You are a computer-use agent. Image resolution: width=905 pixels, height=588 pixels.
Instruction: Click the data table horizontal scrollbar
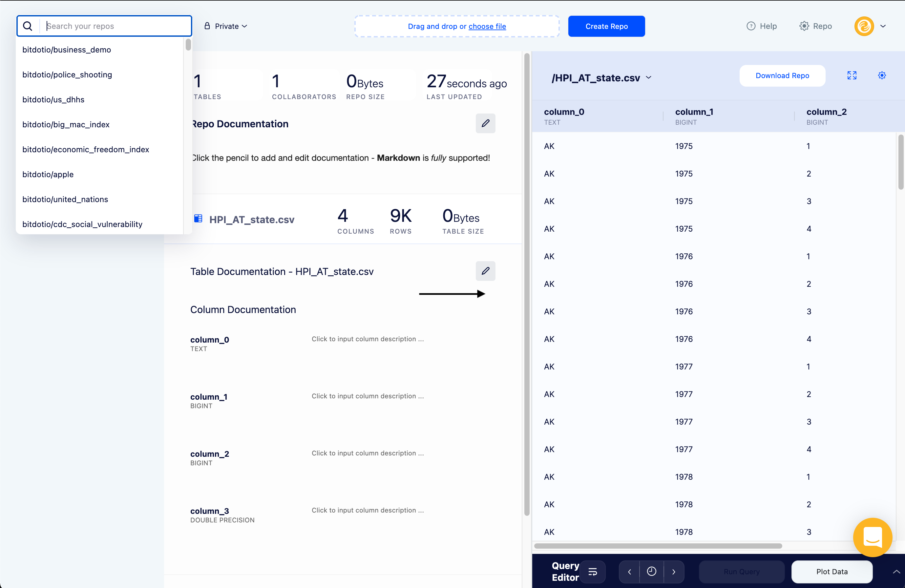pyautogui.click(x=658, y=546)
